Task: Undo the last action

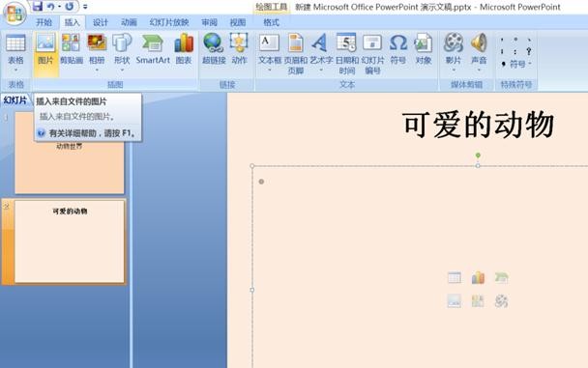Action: [x=50, y=7]
